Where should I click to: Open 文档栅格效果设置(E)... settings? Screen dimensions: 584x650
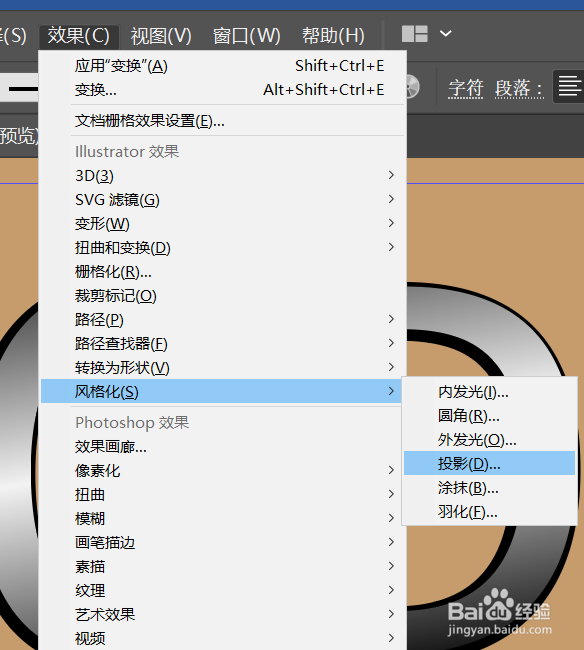(223, 121)
